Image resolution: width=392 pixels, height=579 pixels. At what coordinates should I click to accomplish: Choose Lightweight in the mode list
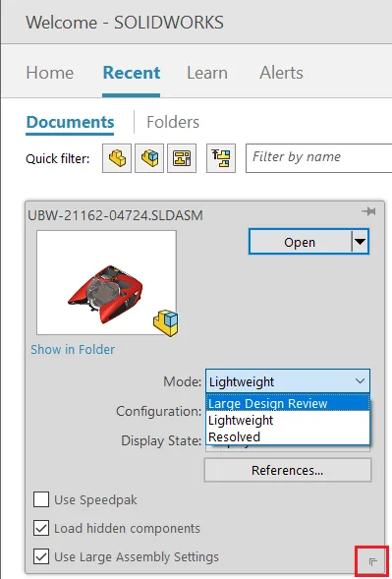(288, 420)
